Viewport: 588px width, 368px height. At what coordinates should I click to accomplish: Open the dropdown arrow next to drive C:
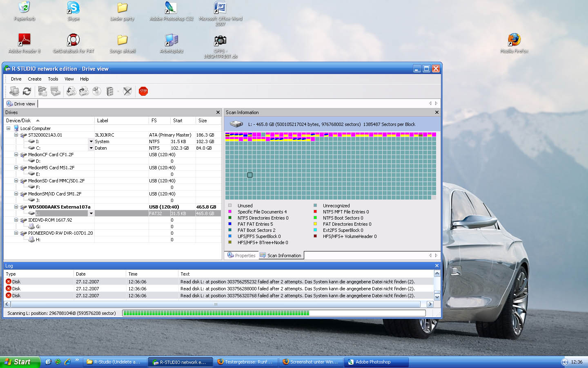click(x=91, y=148)
